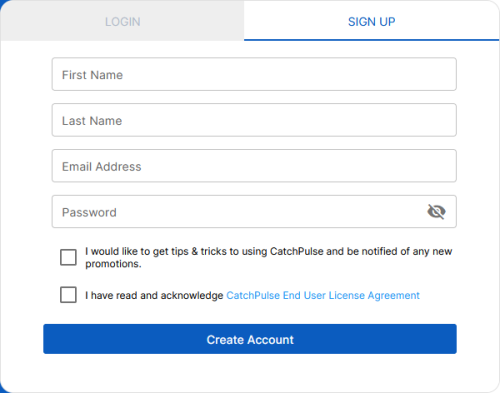Image resolution: width=500 pixels, height=393 pixels.
Task: Tick the checkbox beside 'I have read and acknowledge'
Action: point(68,295)
